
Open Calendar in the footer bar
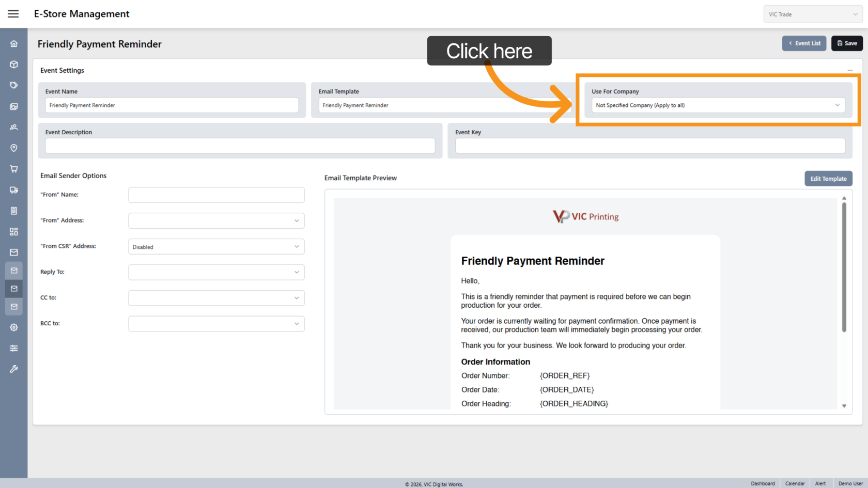click(795, 483)
